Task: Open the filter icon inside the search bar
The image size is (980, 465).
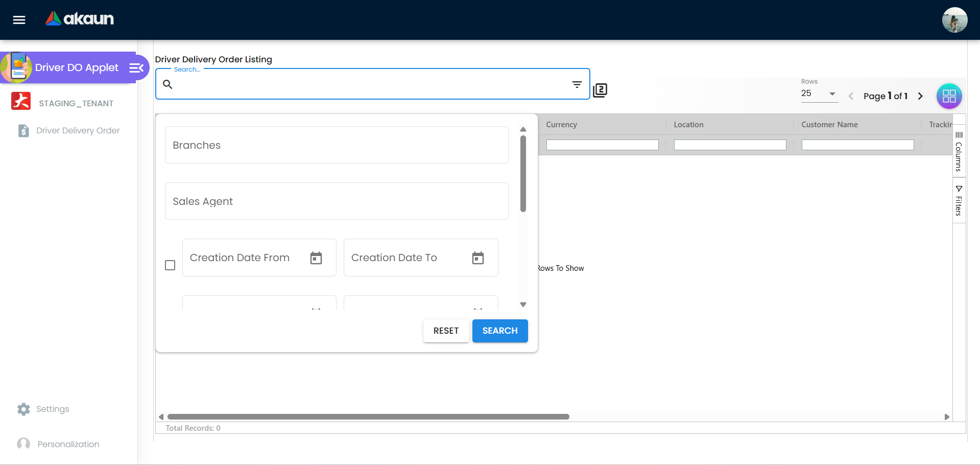Action: 577,84
